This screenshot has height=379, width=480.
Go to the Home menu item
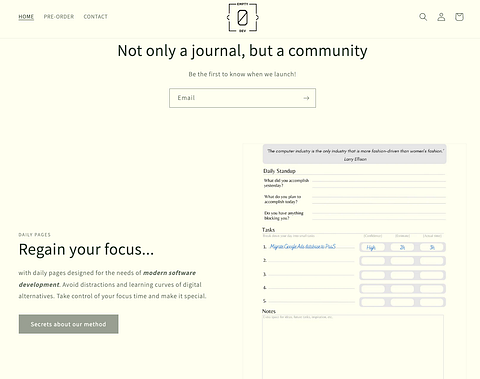click(x=26, y=17)
